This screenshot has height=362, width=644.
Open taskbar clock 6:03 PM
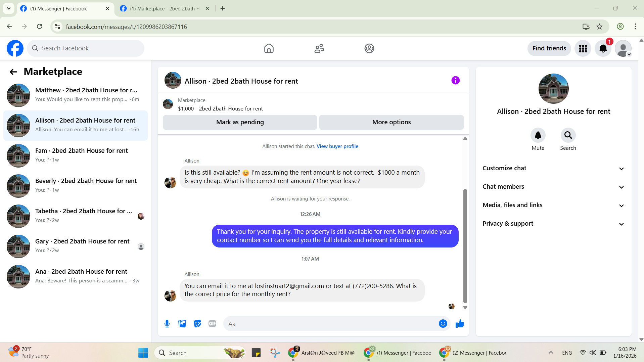(x=625, y=353)
